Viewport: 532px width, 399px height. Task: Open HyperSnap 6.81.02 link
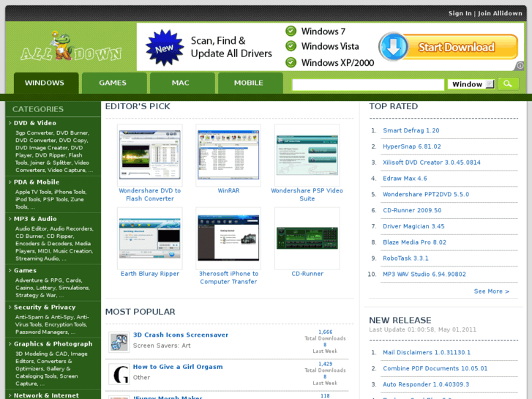point(412,146)
